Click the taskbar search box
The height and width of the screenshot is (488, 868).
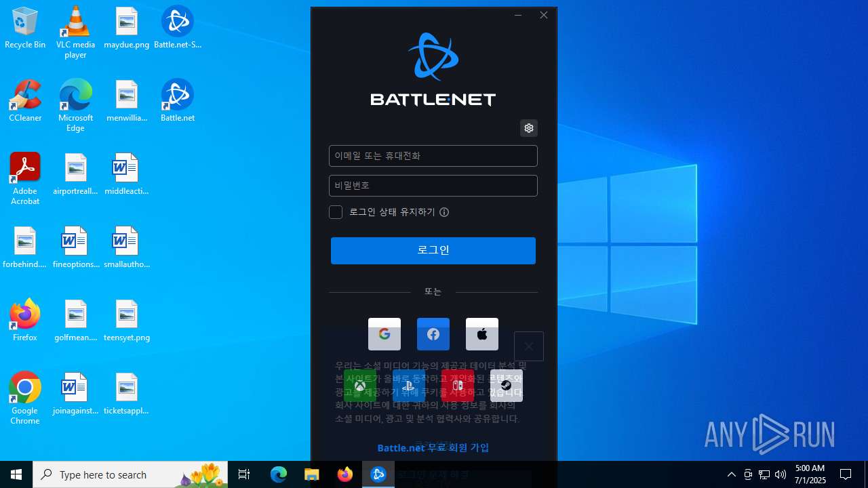[x=130, y=474]
